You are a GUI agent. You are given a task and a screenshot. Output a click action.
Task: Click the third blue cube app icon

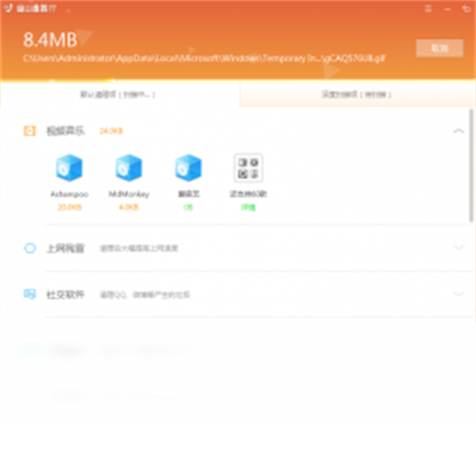pyautogui.click(x=188, y=168)
